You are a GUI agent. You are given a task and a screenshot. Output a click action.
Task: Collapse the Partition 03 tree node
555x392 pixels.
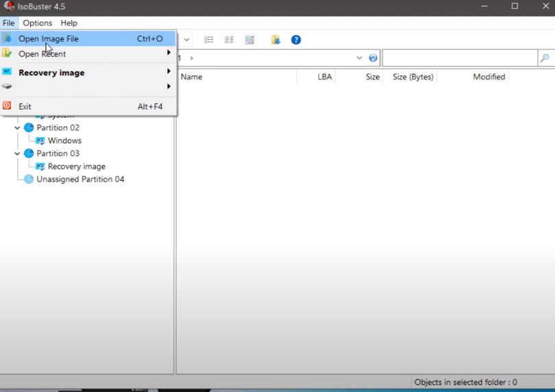click(x=17, y=154)
